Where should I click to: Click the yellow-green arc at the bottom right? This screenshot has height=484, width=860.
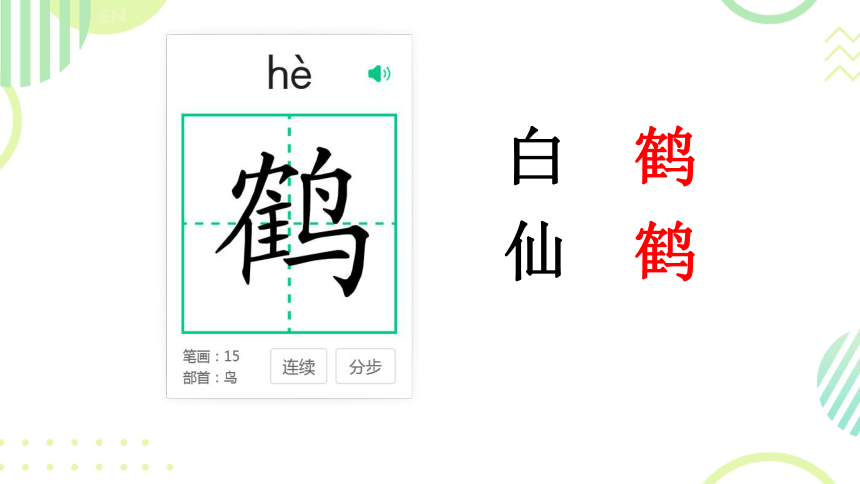pyautogui.click(x=768, y=468)
